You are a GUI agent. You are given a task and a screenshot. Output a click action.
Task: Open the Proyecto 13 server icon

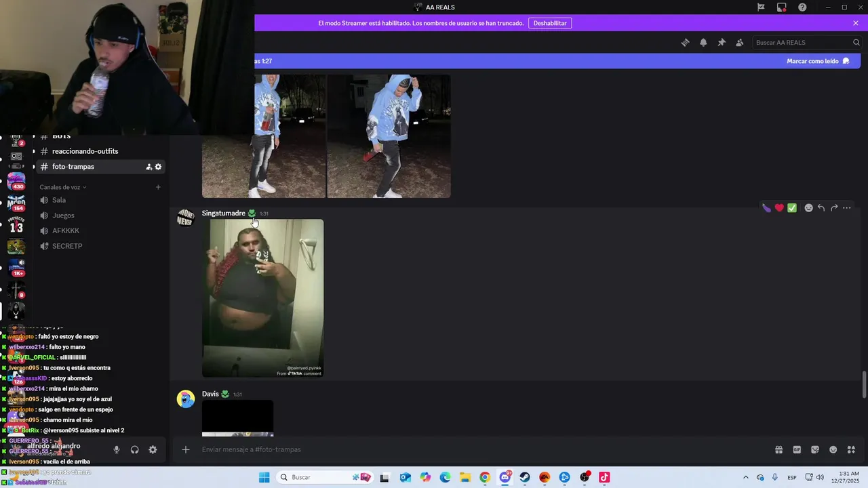coord(16,224)
